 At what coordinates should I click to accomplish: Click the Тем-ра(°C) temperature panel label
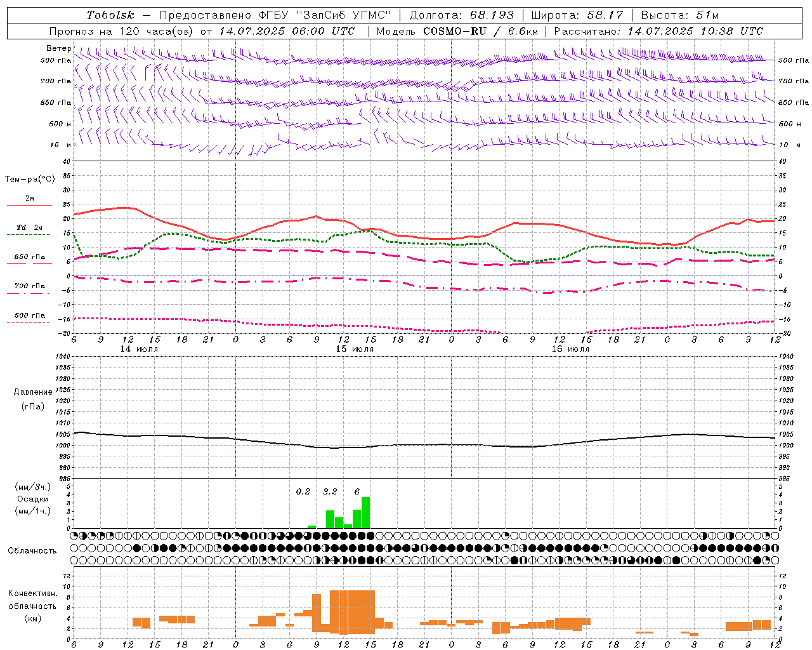pyautogui.click(x=30, y=180)
